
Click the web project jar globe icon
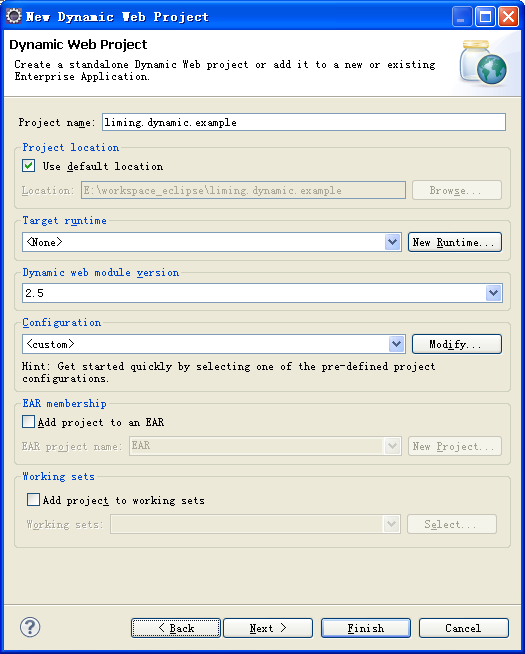pyautogui.click(x=484, y=63)
